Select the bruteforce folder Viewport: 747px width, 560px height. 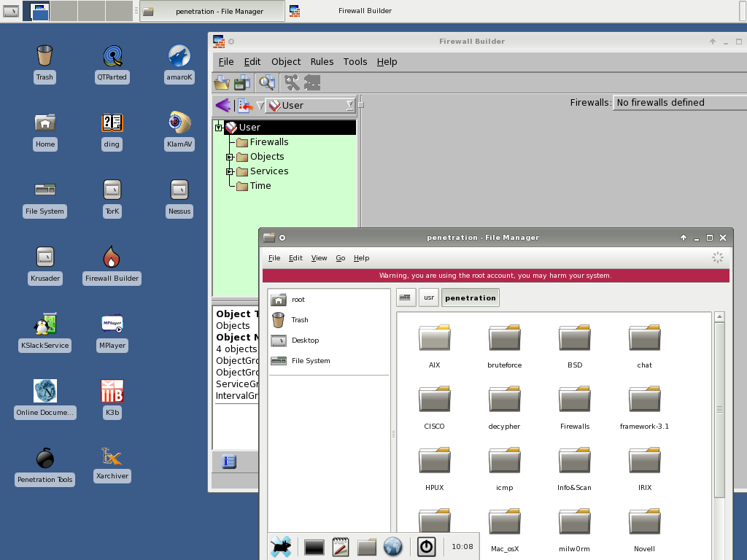(505, 346)
